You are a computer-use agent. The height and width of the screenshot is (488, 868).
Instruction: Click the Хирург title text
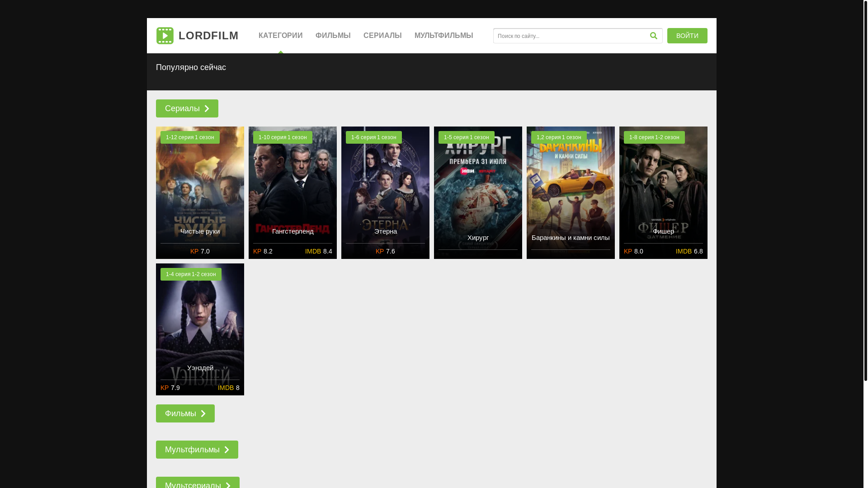[x=478, y=238]
